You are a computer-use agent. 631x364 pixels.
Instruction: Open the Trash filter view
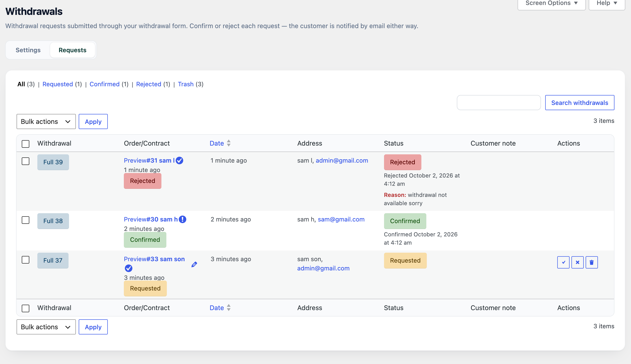pos(186,84)
